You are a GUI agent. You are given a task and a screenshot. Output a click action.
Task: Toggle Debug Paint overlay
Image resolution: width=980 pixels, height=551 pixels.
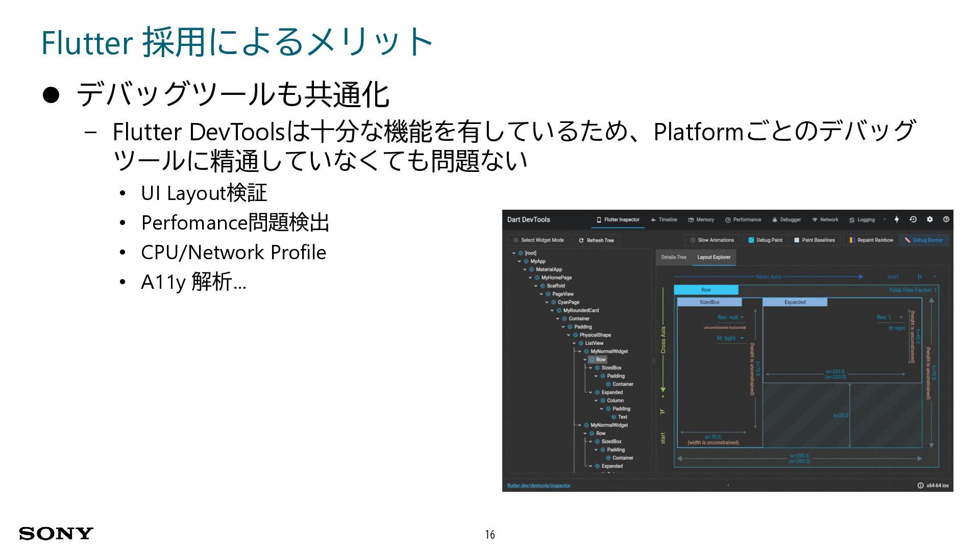[765, 240]
